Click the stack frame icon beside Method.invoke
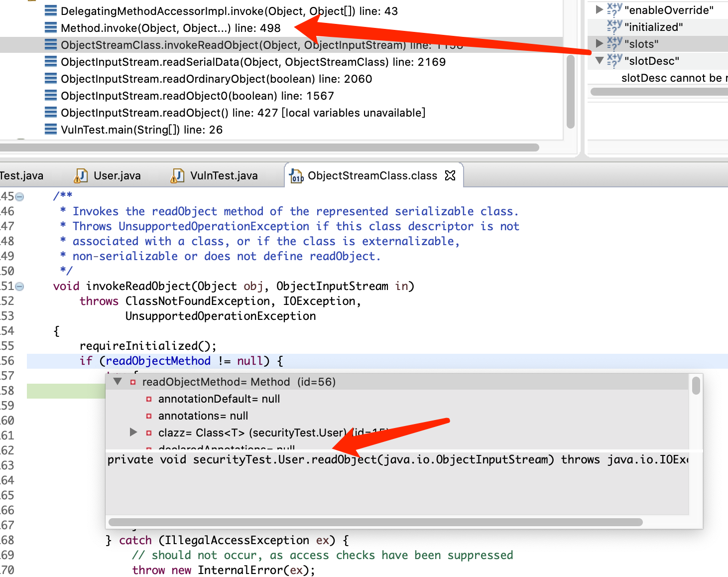Image resolution: width=728 pixels, height=577 pixels. (51, 28)
